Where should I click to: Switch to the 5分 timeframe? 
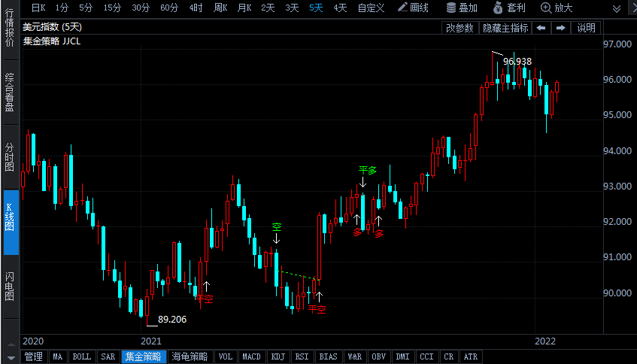(x=86, y=8)
